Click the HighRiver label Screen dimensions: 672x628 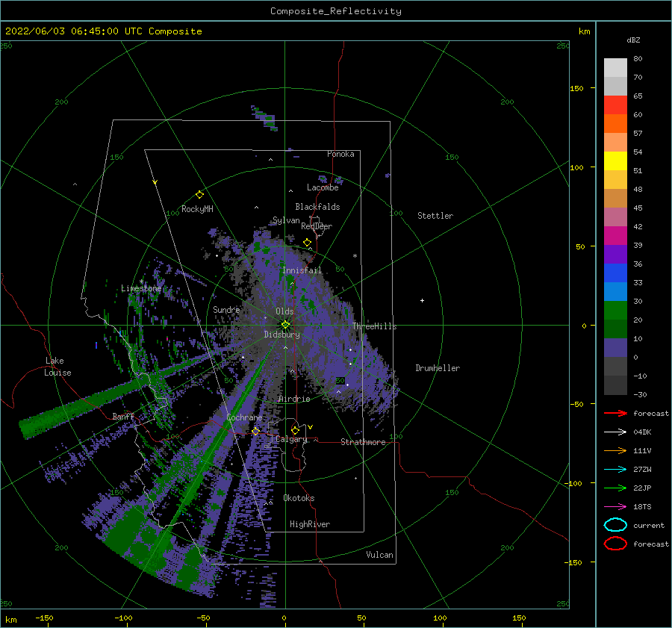pyautogui.click(x=310, y=524)
